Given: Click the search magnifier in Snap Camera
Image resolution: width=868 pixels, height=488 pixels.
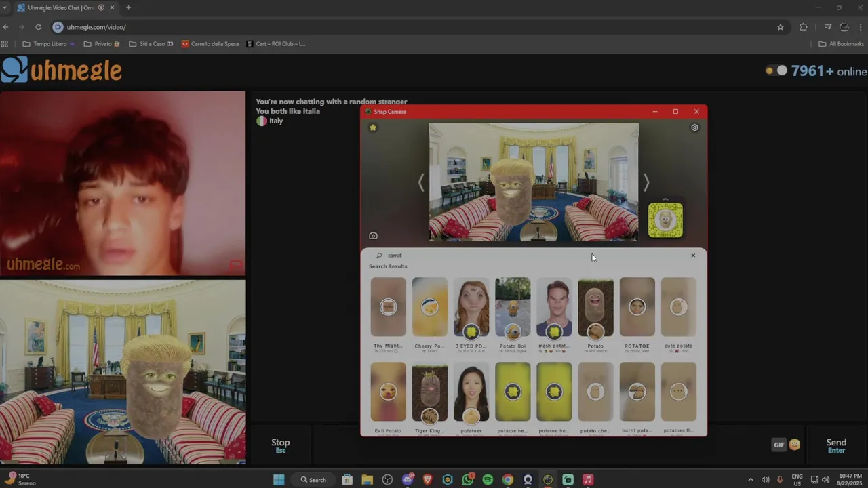Looking at the screenshot, I should (379, 256).
